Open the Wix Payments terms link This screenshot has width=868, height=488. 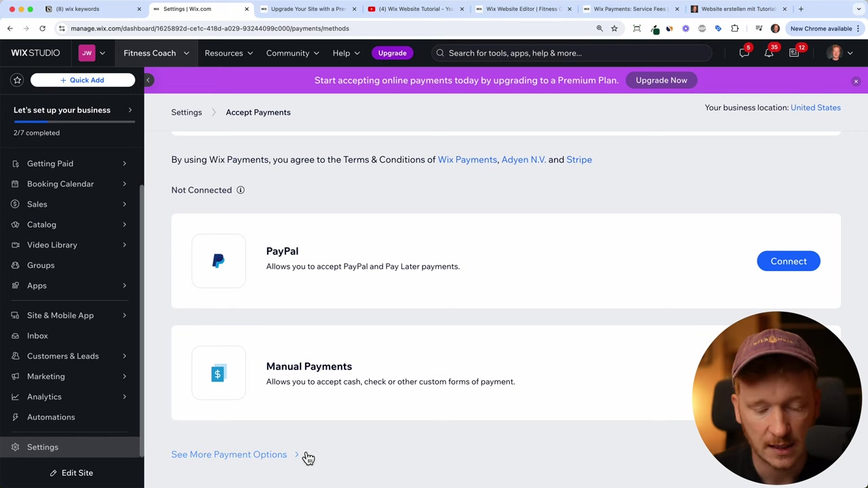click(x=467, y=159)
